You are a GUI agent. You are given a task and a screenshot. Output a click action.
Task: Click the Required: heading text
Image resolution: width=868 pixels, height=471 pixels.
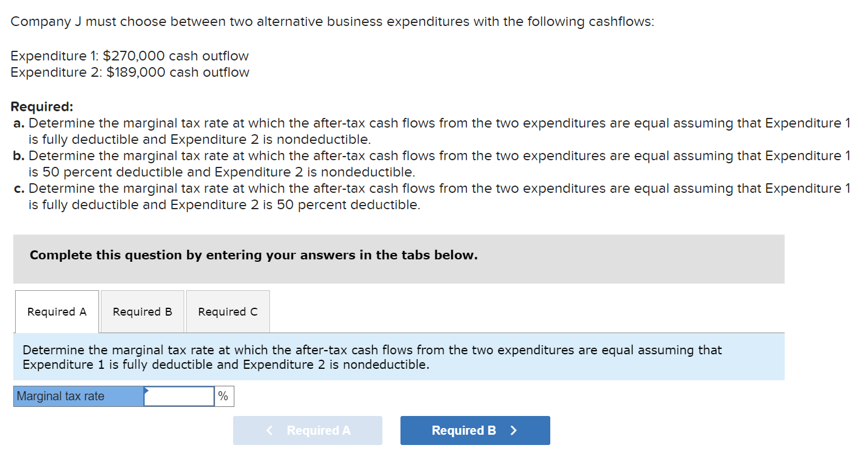pyautogui.click(x=42, y=106)
